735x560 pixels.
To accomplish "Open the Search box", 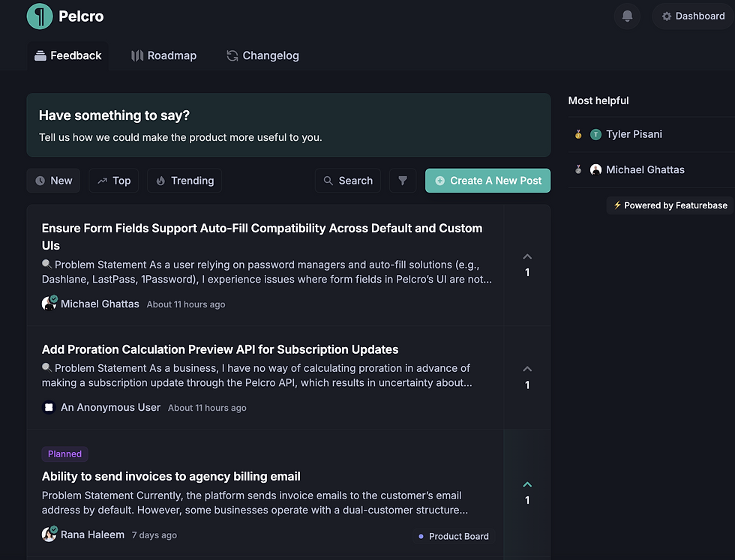I will (x=348, y=181).
